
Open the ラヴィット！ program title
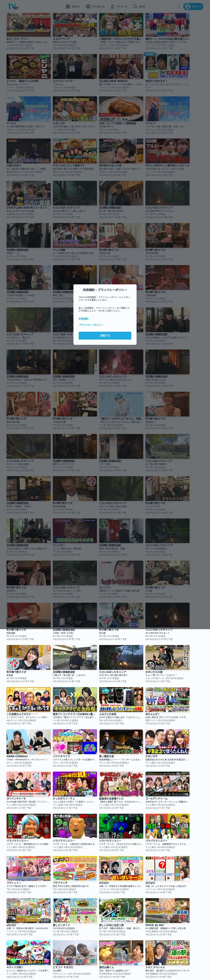click(14, 883)
